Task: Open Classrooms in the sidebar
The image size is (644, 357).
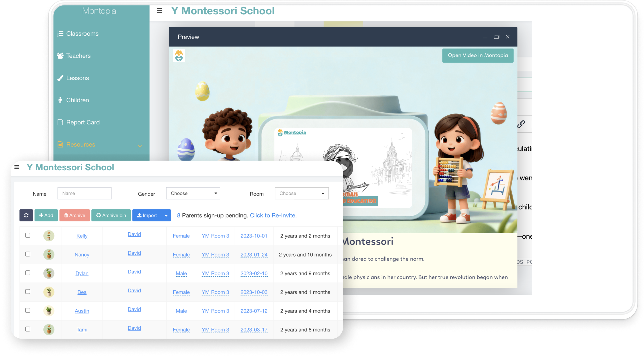Action: 82,34
